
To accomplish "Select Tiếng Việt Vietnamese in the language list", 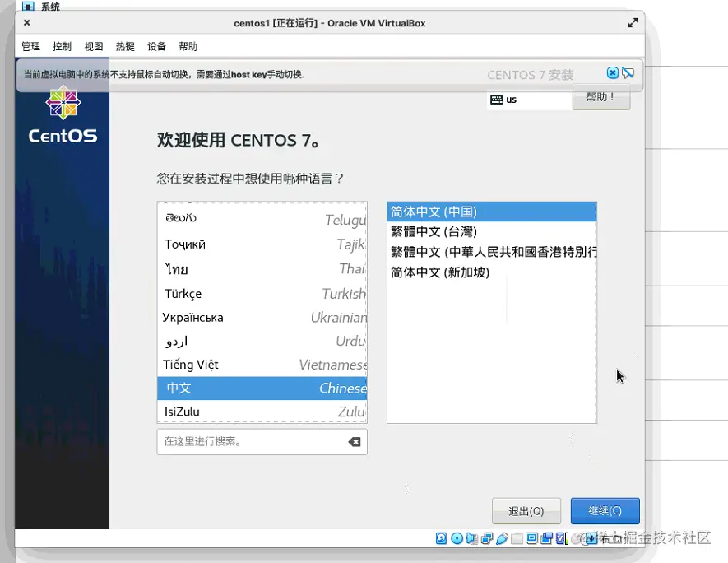I will [x=262, y=365].
